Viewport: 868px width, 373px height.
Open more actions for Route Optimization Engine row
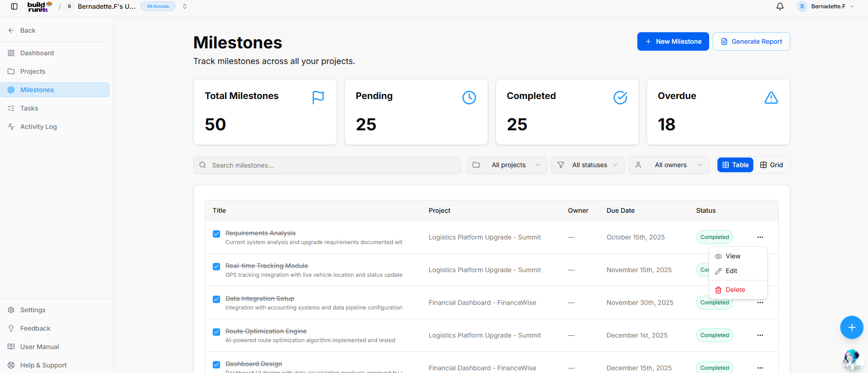pos(760,335)
